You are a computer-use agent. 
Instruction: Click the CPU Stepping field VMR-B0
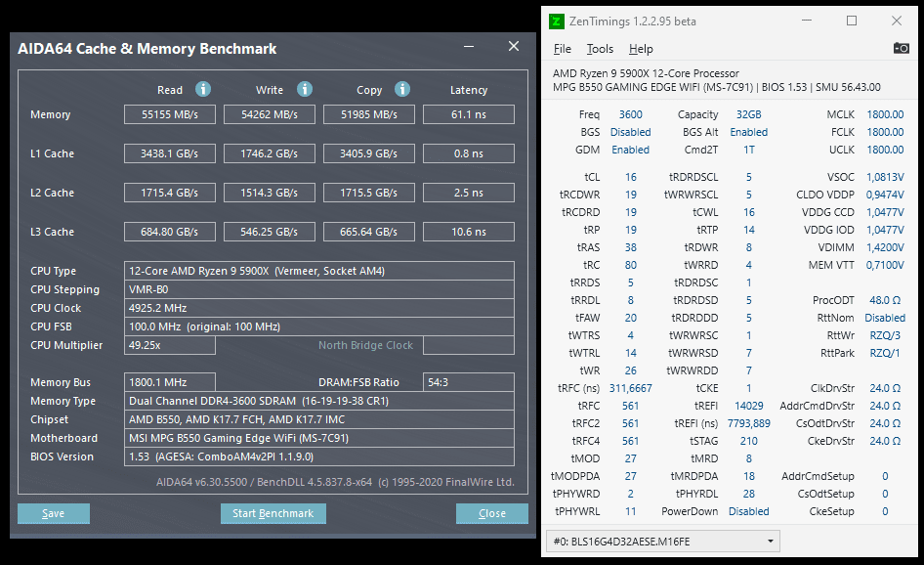pyautogui.click(x=318, y=289)
